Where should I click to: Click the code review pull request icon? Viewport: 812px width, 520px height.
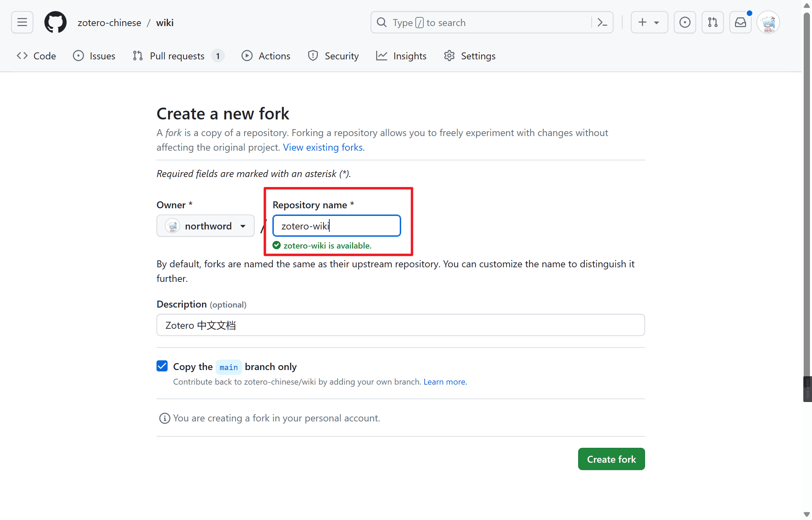click(712, 23)
